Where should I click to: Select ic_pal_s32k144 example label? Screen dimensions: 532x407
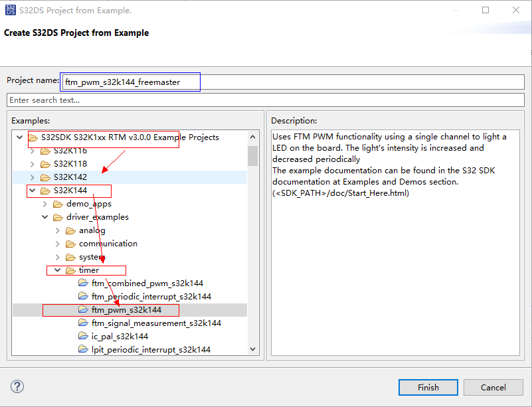(x=120, y=336)
